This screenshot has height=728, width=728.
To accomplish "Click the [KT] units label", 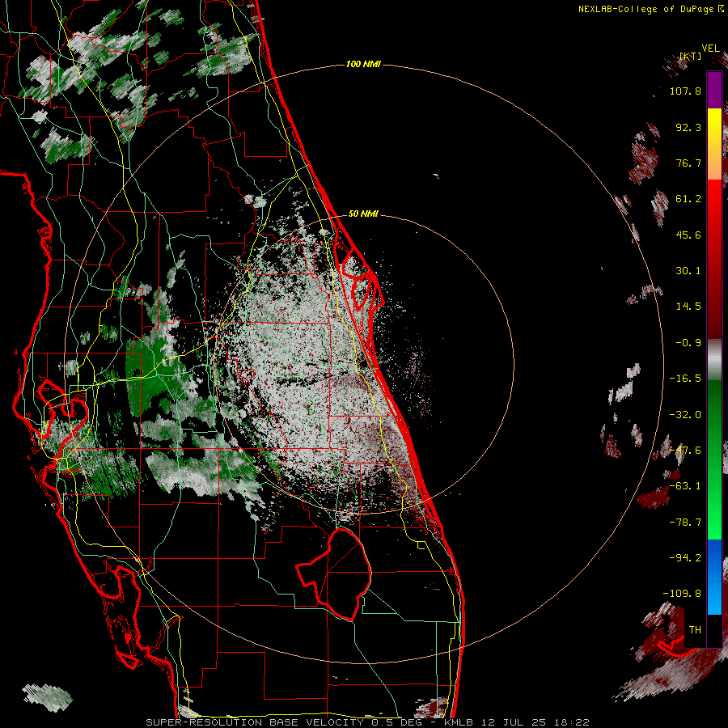I will (x=691, y=56).
